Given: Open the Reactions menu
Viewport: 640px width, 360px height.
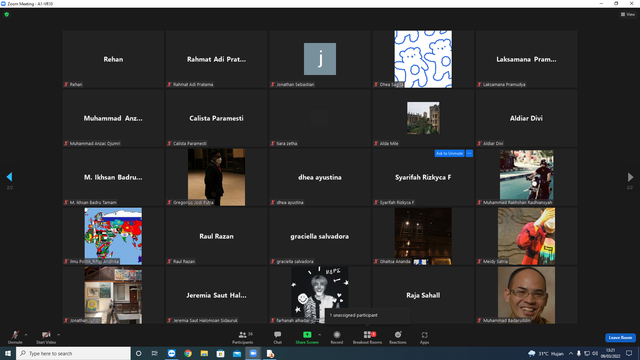Looking at the screenshot, I should pyautogui.click(x=398, y=337).
